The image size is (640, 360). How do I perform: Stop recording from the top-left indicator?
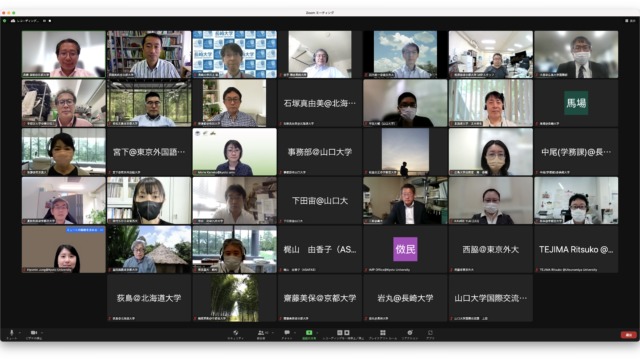pyautogui.click(x=50, y=20)
